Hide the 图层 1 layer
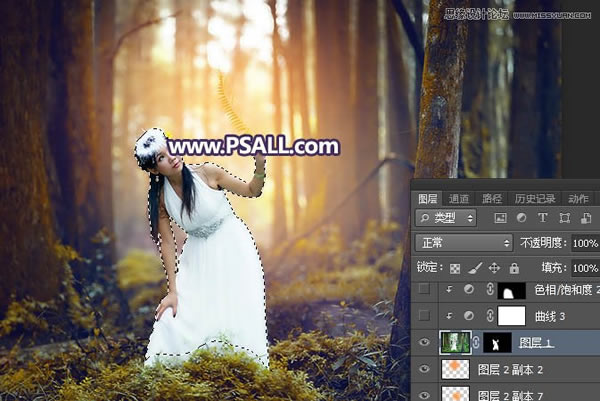This screenshot has height=401, width=600. (424, 342)
